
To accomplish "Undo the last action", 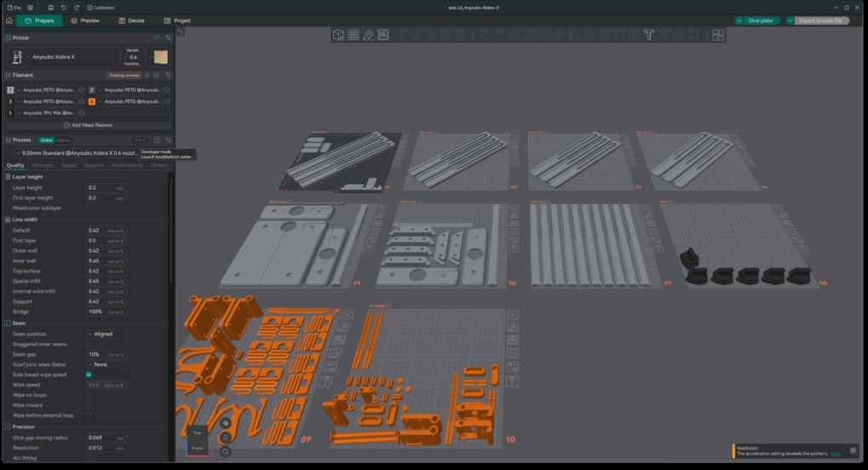I will click(63, 8).
